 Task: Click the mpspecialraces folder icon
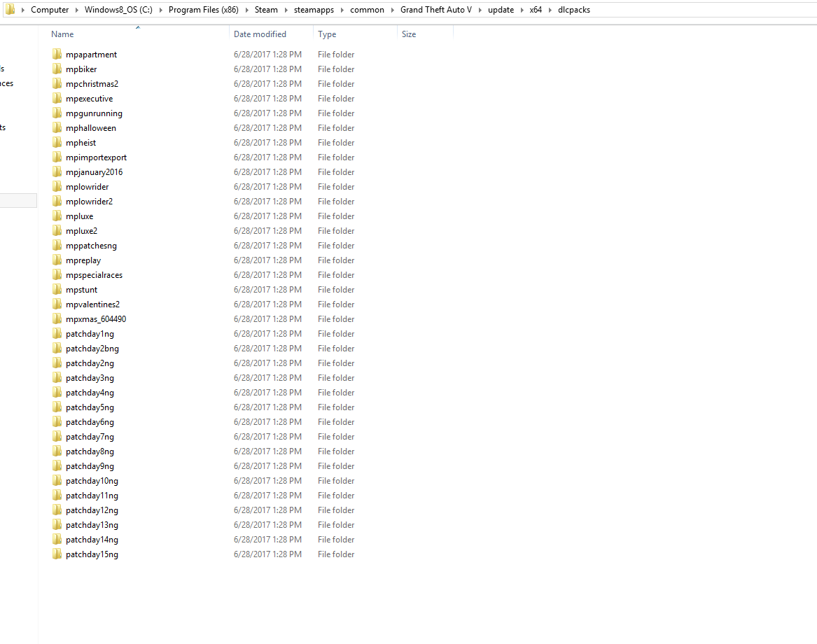pyautogui.click(x=57, y=274)
